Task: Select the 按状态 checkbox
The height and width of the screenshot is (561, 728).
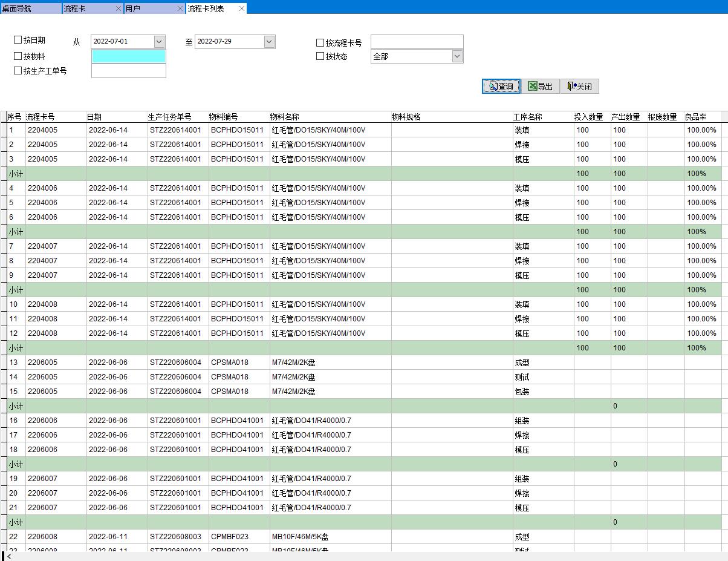Action: pyautogui.click(x=320, y=56)
